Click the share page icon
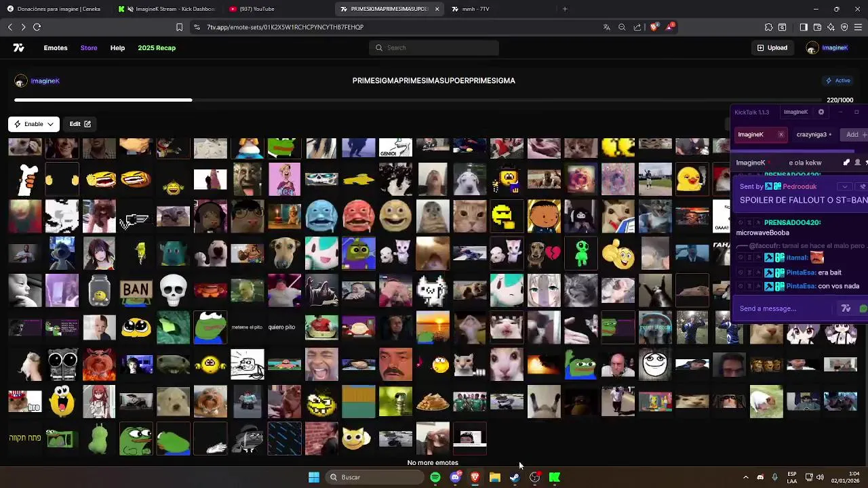Viewport: 868px width, 488px height. pyautogui.click(x=637, y=27)
